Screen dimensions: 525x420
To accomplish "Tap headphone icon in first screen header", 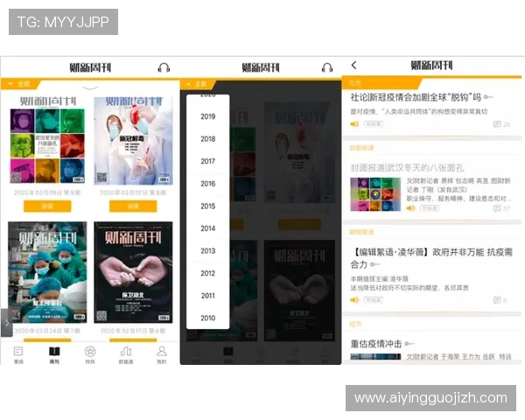I will [x=163, y=67].
